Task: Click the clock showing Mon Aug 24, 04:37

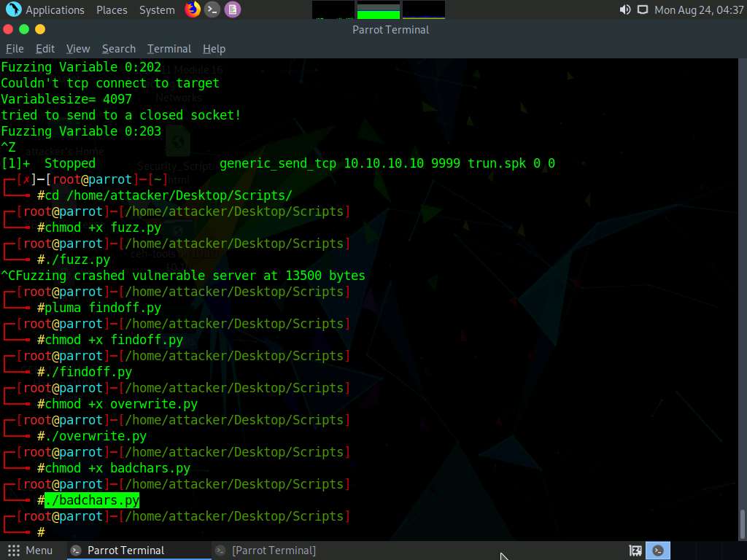Action: pyautogui.click(x=699, y=9)
